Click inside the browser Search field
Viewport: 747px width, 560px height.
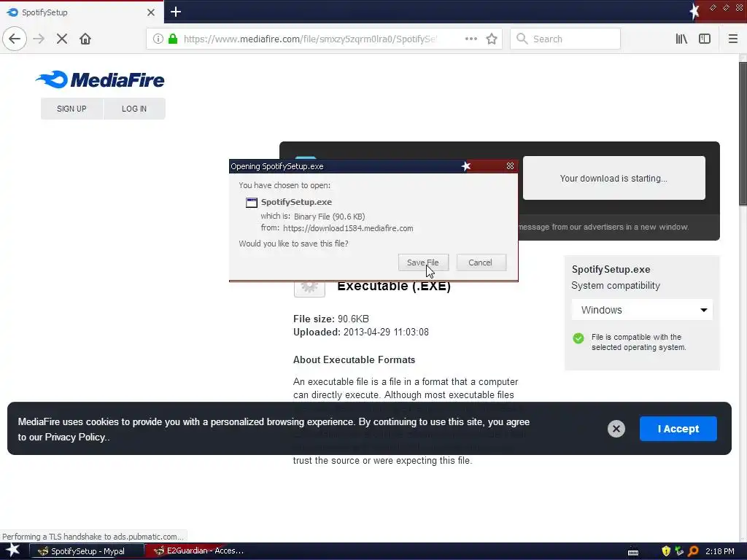tap(565, 39)
